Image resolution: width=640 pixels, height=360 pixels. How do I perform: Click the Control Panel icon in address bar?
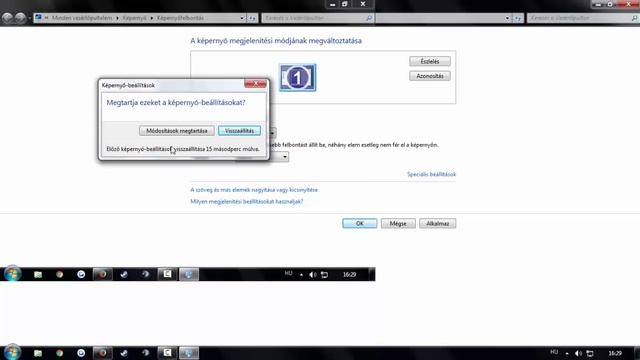(x=38, y=18)
